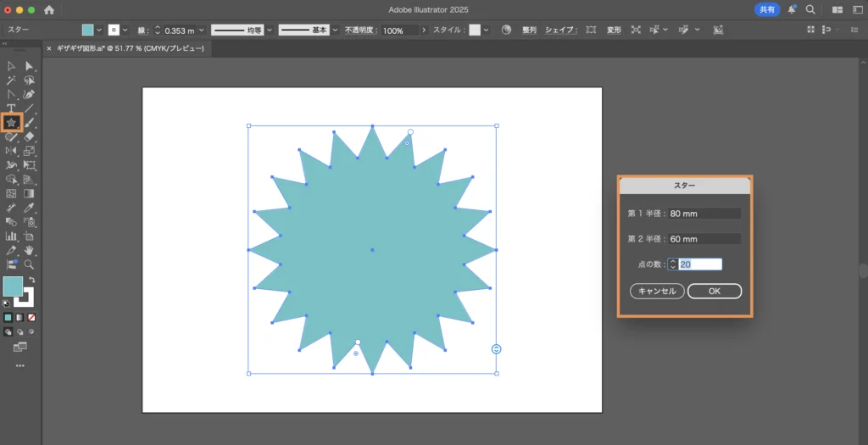The height and width of the screenshot is (445, 868).
Task: Close the ギザギザ図形.ai document tab
Action: point(48,49)
